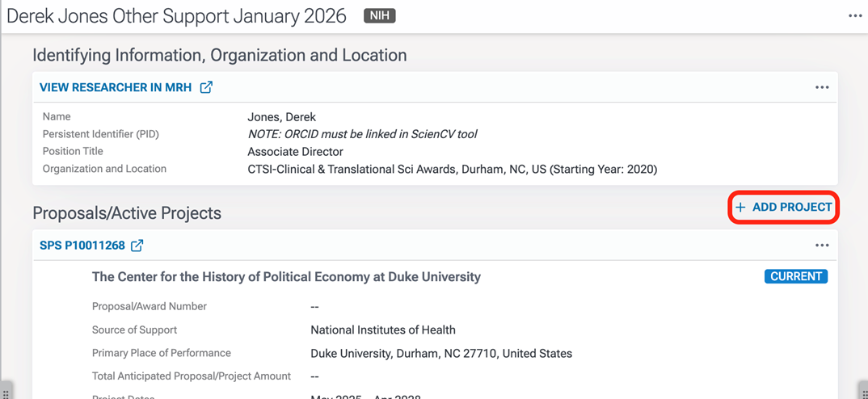The height and width of the screenshot is (399, 868).
Task: Click the CURRENT status badge
Action: pyautogui.click(x=795, y=276)
